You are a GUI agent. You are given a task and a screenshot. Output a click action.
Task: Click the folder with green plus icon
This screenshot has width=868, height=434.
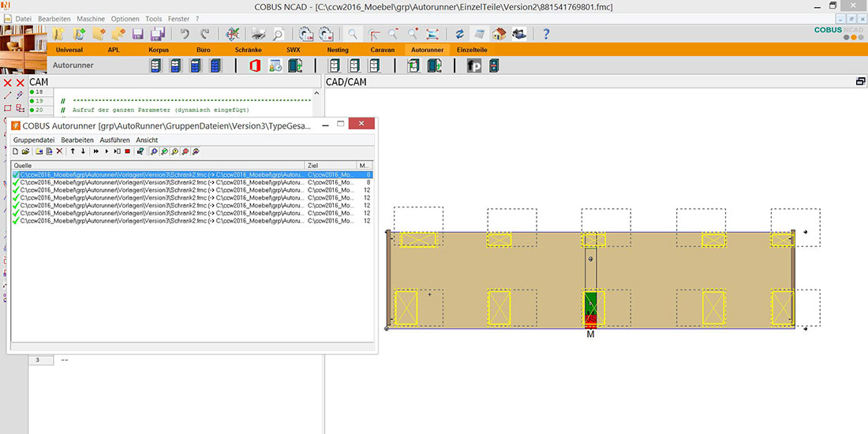pyautogui.click(x=78, y=34)
